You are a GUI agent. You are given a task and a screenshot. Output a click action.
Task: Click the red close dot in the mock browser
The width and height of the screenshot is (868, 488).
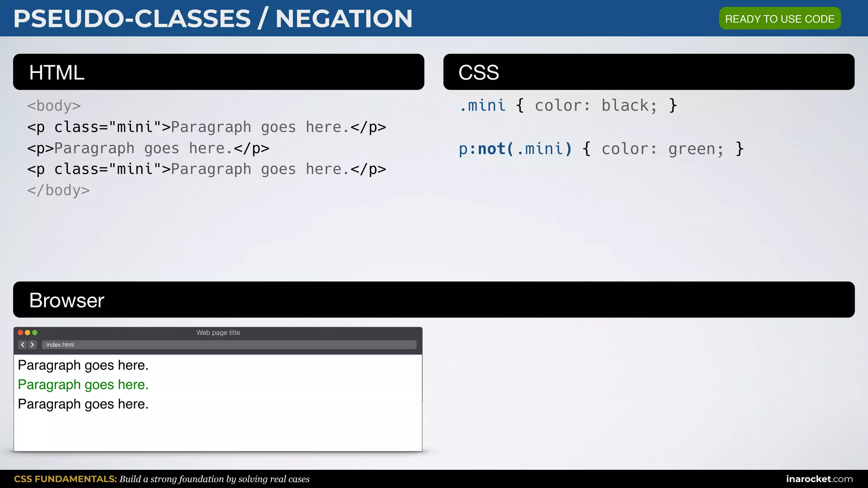(x=20, y=333)
